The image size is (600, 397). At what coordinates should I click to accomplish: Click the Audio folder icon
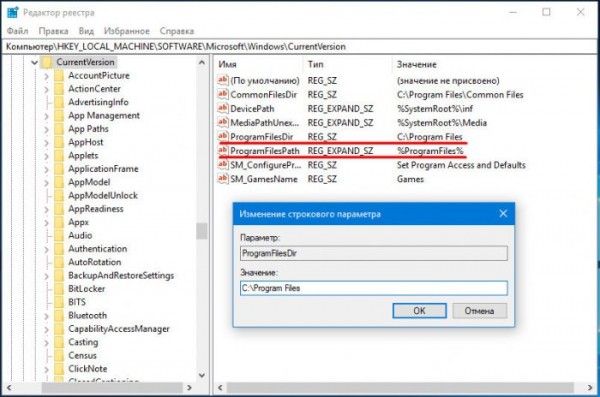click(59, 235)
